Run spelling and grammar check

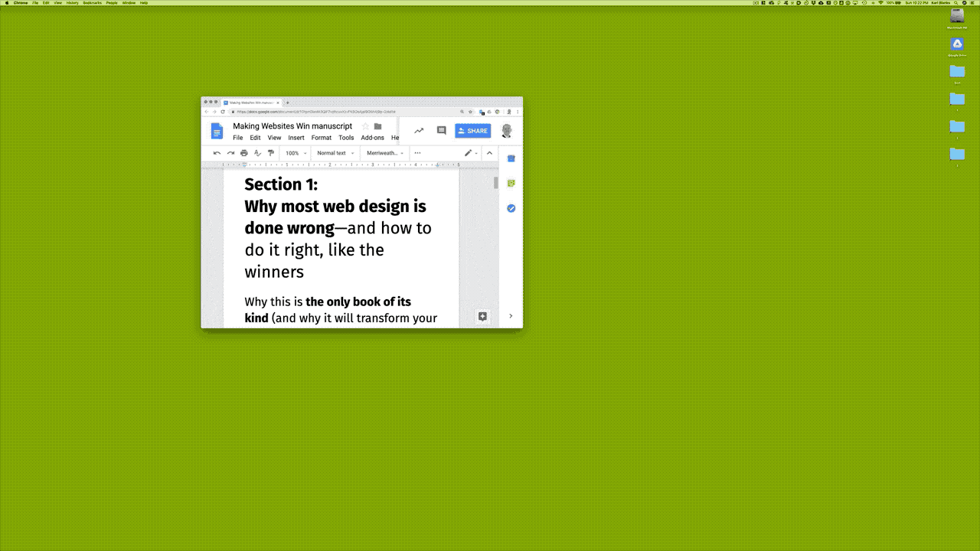pyautogui.click(x=257, y=153)
